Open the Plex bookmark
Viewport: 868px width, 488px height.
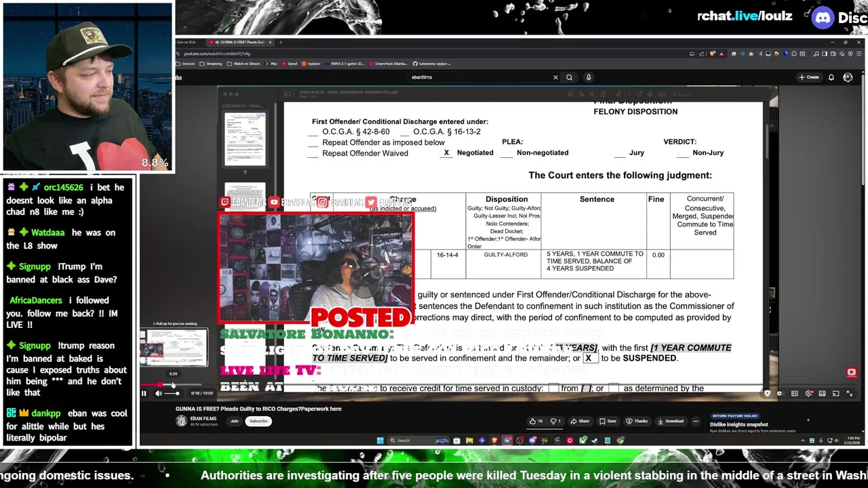tap(271, 64)
